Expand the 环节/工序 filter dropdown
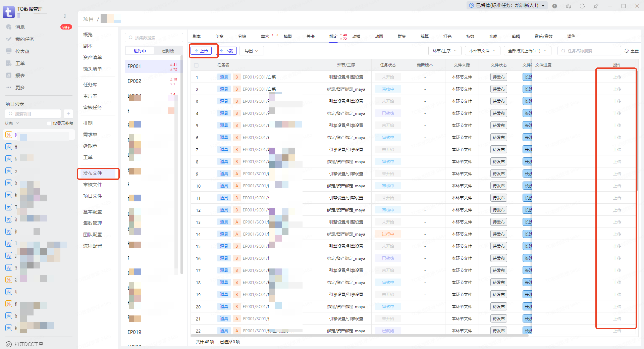Viewport: 644px width, 349px height. coord(444,51)
